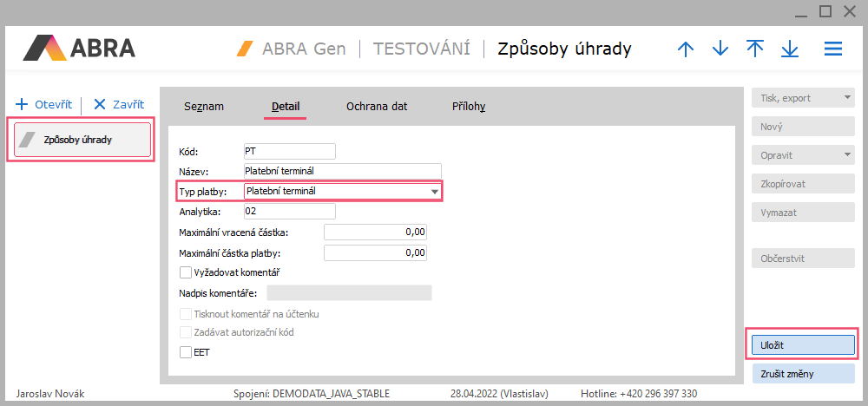Click the down arrow navigation icon
The height and width of the screenshot is (406, 868).
point(720,49)
